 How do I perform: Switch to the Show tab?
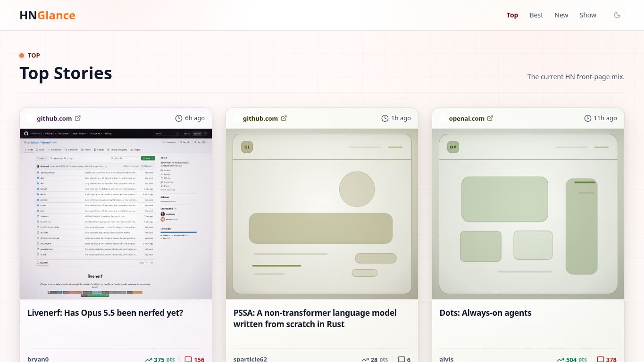point(588,15)
